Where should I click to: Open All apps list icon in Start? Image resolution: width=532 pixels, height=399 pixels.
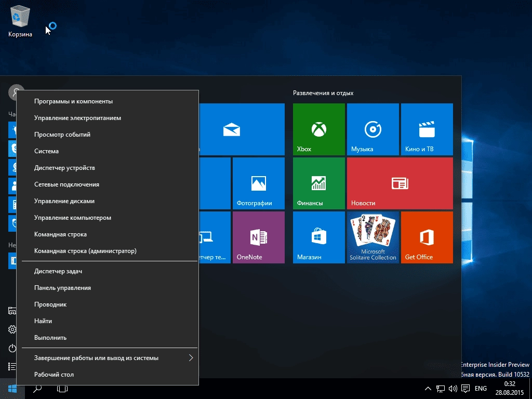coord(12,366)
